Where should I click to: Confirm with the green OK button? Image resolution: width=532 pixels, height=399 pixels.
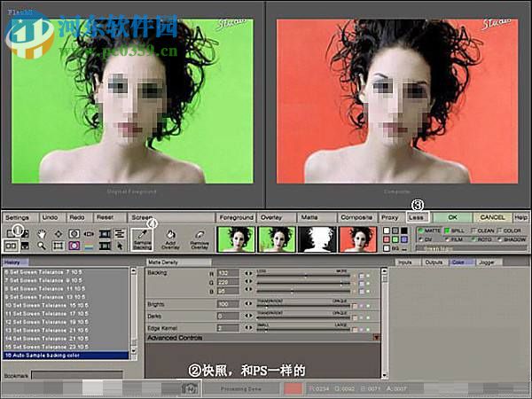pos(452,217)
